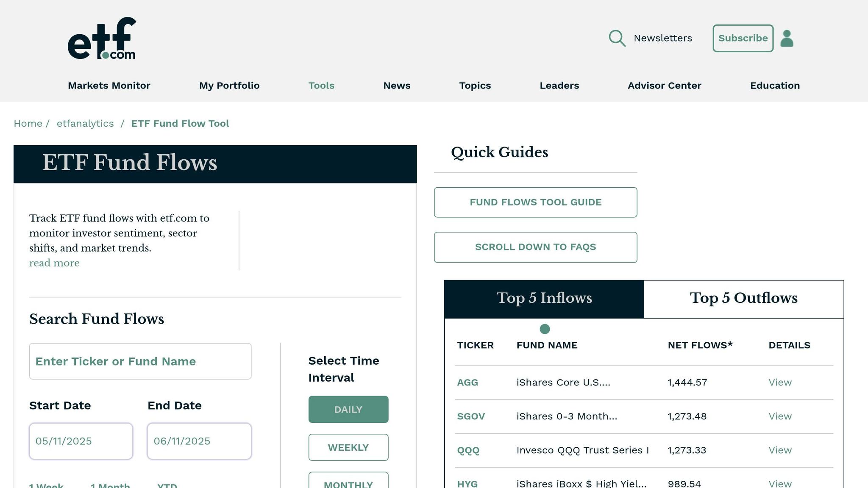This screenshot has height=488, width=868.
Task: Go to My Portfolio menu item
Action: pos(229,86)
